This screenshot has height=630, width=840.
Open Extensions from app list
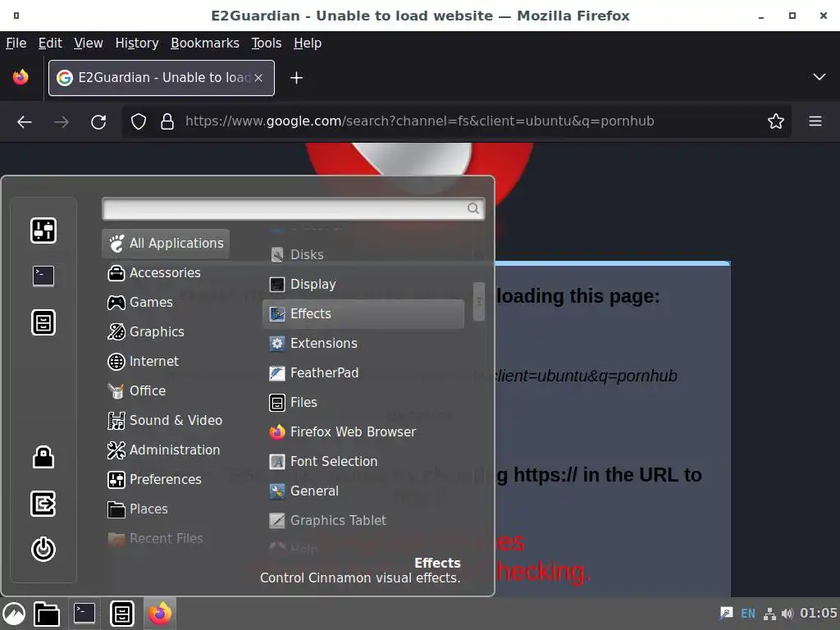point(363,343)
